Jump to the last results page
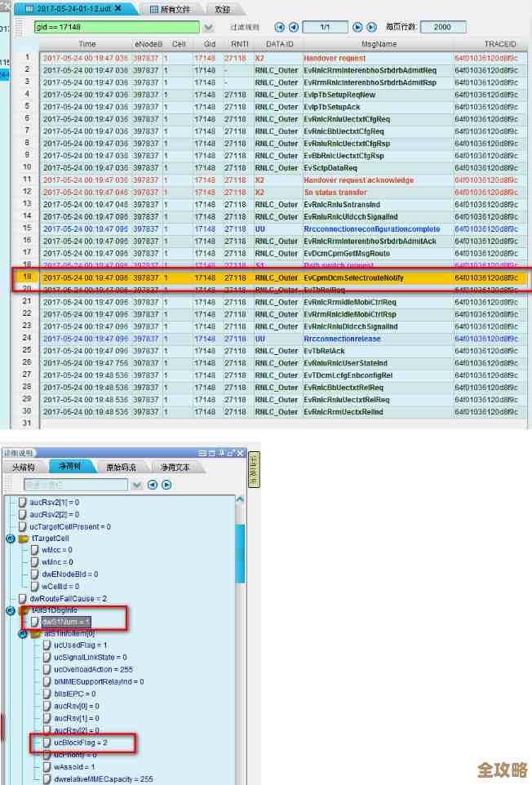Image resolution: width=532 pixels, height=785 pixels. point(372,27)
